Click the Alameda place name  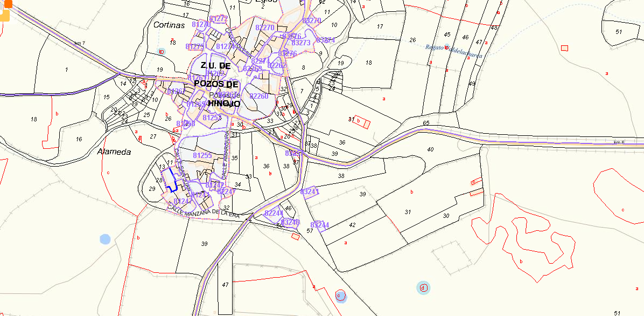(114, 152)
